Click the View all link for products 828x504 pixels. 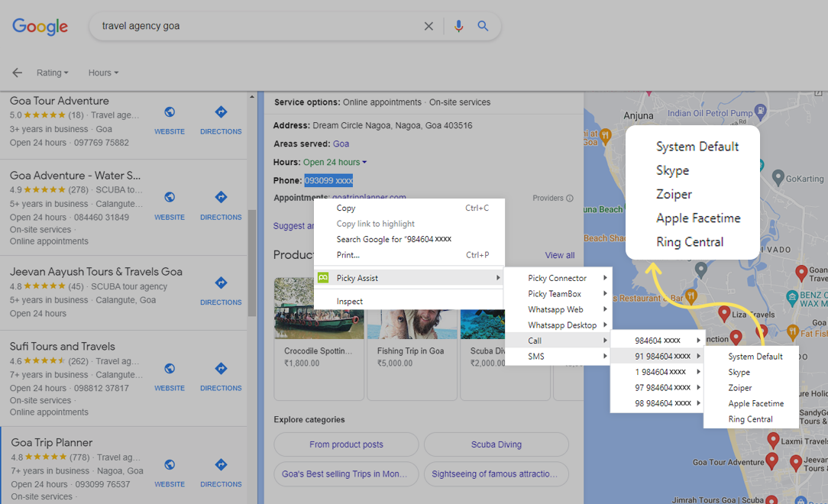pos(561,255)
